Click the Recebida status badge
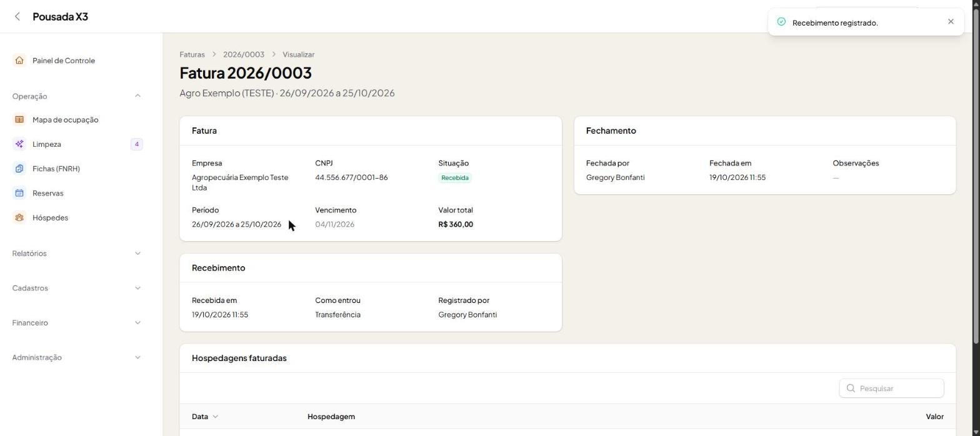The height and width of the screenshot is (436, 980). pos(454,177)
